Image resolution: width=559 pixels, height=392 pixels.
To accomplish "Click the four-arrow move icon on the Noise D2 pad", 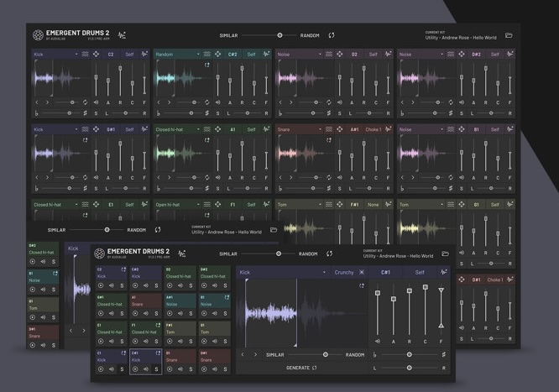I will pos(339,55).
